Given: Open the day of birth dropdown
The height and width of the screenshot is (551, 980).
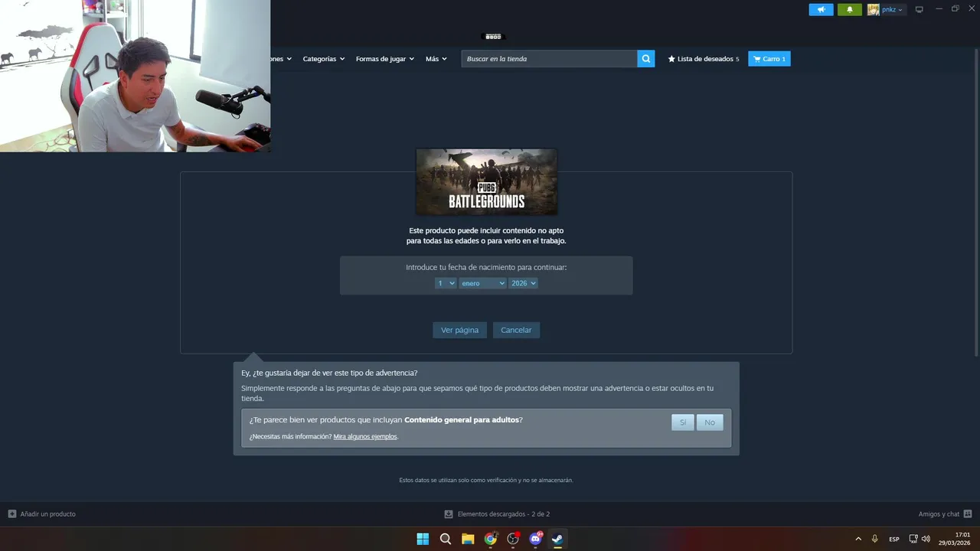Looking at the screenshot, I should (446, 283).
